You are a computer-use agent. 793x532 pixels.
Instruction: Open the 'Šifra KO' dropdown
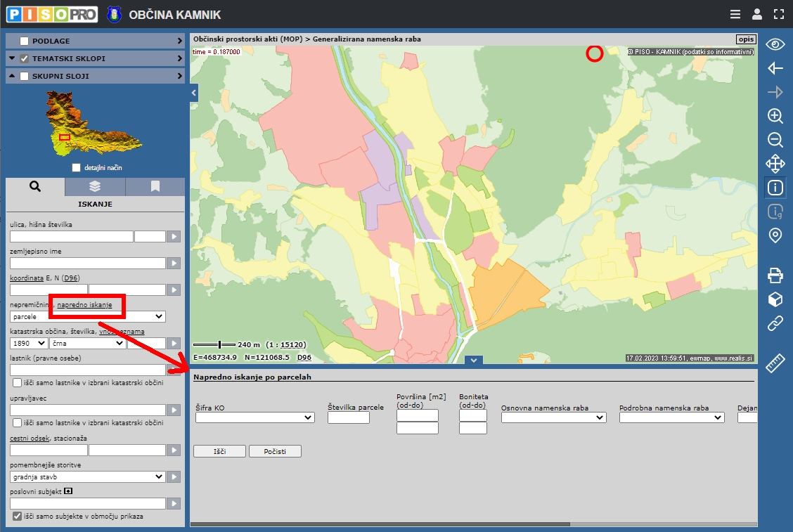pos(254,417)
